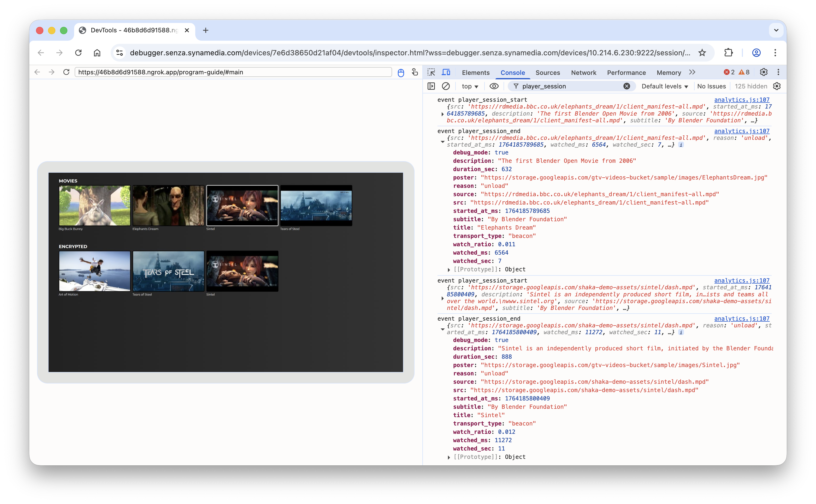This screenshot has height=504, width=816.
Task: Clear the player_session filter text
Action: coord(626,86)
